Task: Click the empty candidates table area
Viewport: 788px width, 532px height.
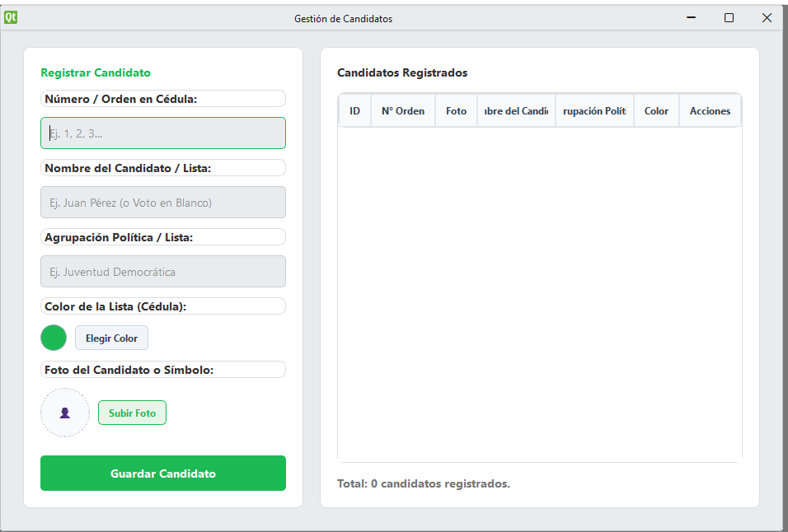Action: (x=540, y=294)
